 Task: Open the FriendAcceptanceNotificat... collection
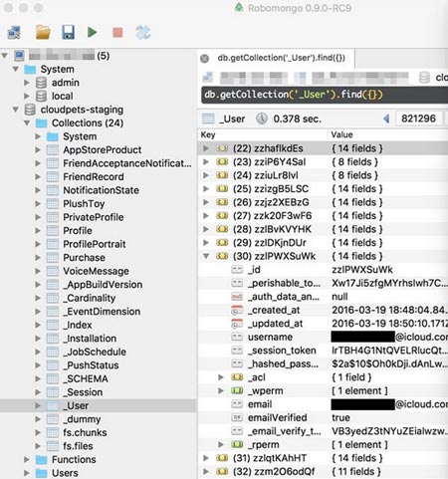tap(127, 163)
